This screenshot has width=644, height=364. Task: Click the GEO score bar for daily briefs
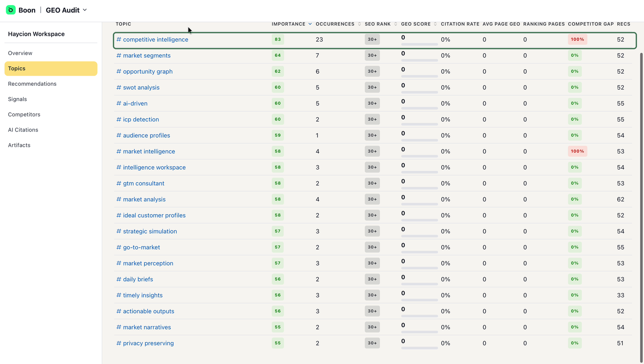[419, 284]
